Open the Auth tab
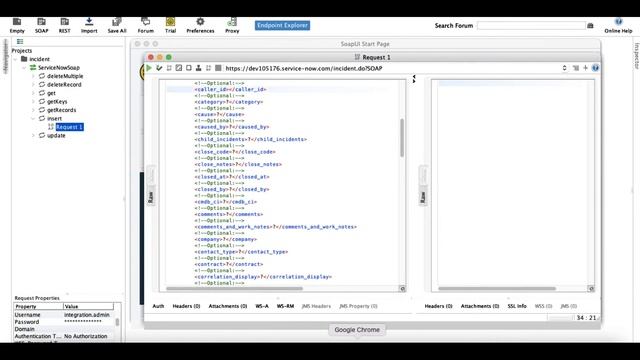Screen dimensions: 640x360 [158, 306]
